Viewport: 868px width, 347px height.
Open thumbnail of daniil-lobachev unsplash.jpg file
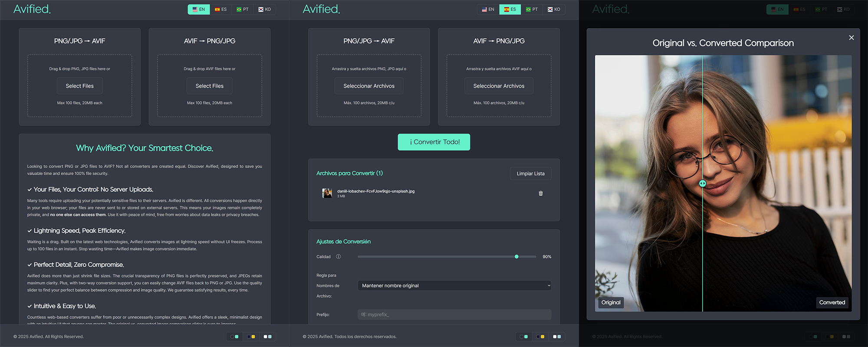pos(327,193)
